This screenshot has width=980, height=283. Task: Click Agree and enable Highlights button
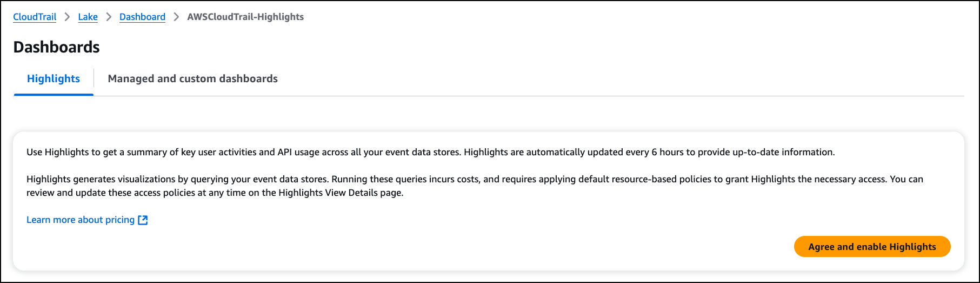(x=872, y=247)
